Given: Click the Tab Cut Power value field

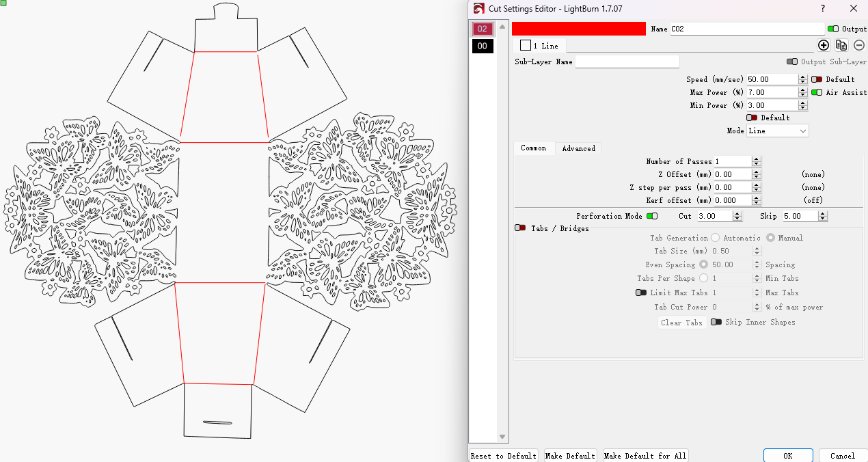Looking at the screenshot, I should tap(731, 307).
